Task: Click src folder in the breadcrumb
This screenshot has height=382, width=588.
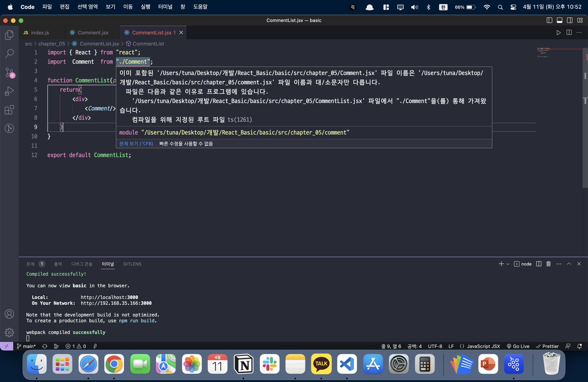Action: [x=28, y=44]
